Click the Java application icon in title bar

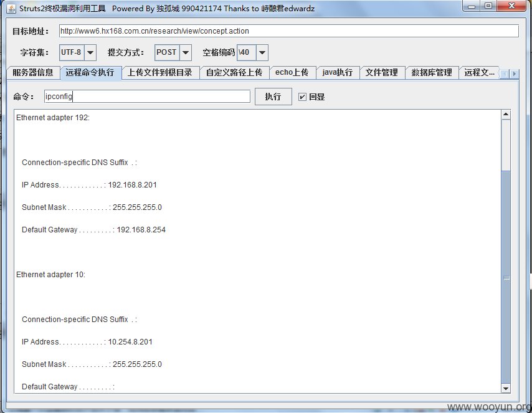[x=11, y=9]
